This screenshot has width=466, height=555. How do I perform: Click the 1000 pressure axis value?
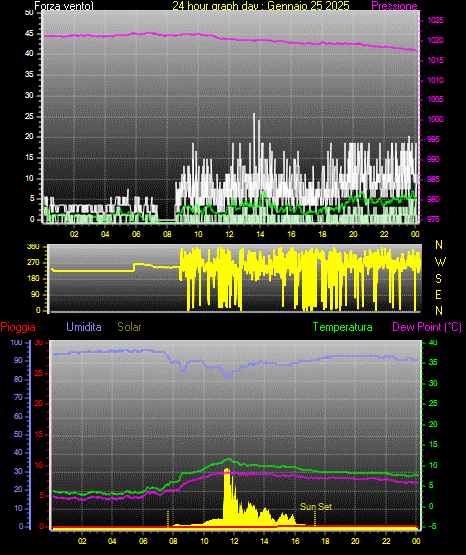pyautogui.click(x=435, y=119)
